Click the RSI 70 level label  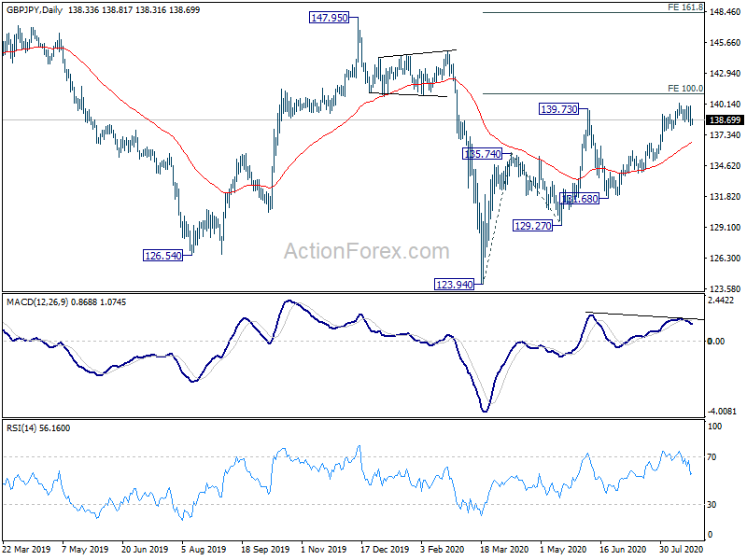tap(712, 457)
